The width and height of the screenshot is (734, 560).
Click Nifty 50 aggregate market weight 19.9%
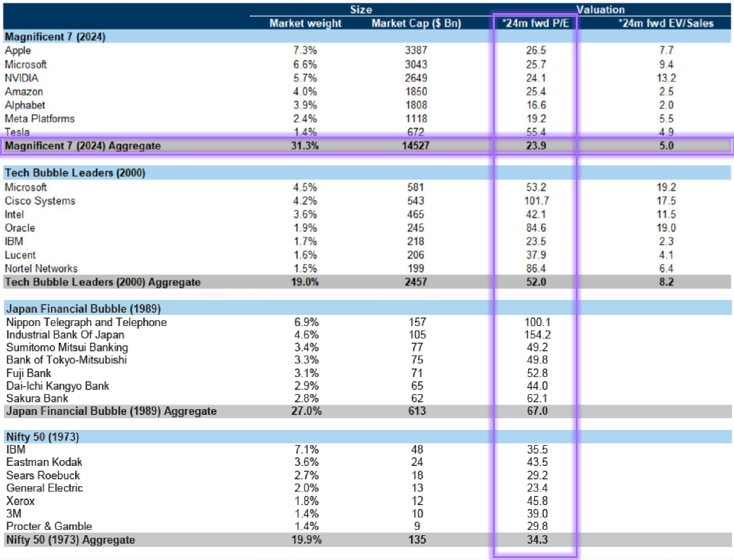(306, 540)
